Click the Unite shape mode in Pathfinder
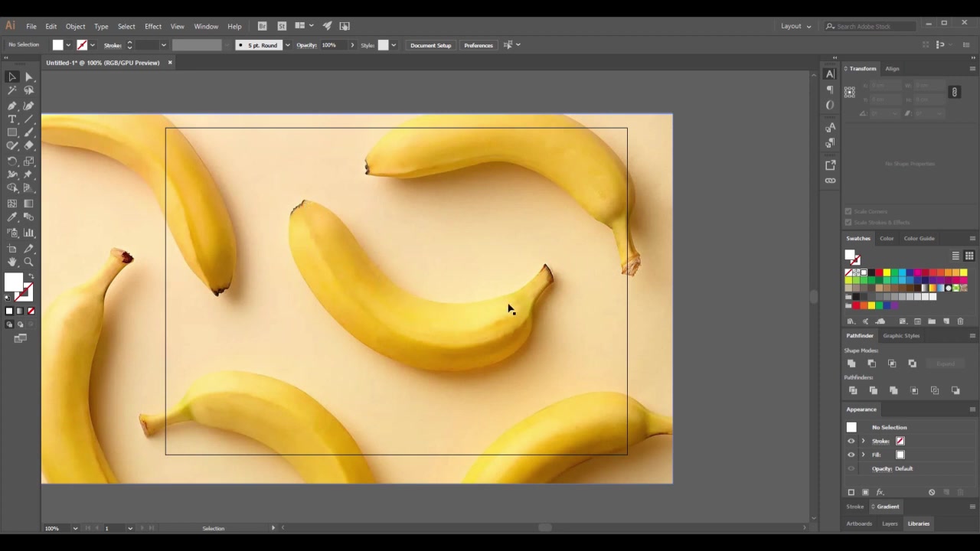980x551 pixels. (x=851, y=364)
